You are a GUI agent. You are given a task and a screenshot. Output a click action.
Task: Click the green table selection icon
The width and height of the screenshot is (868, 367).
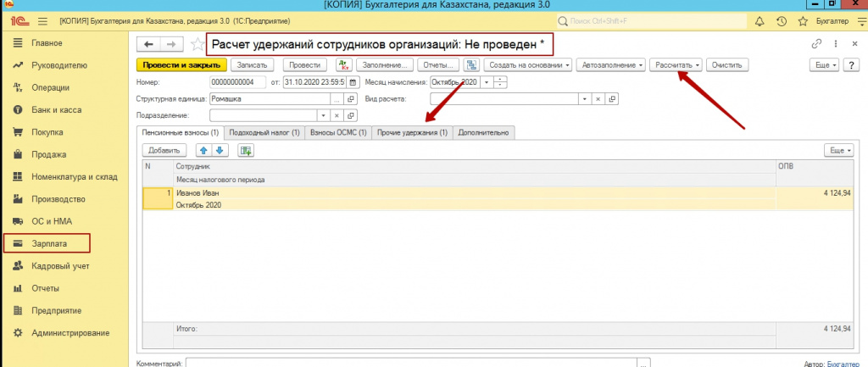246,150
